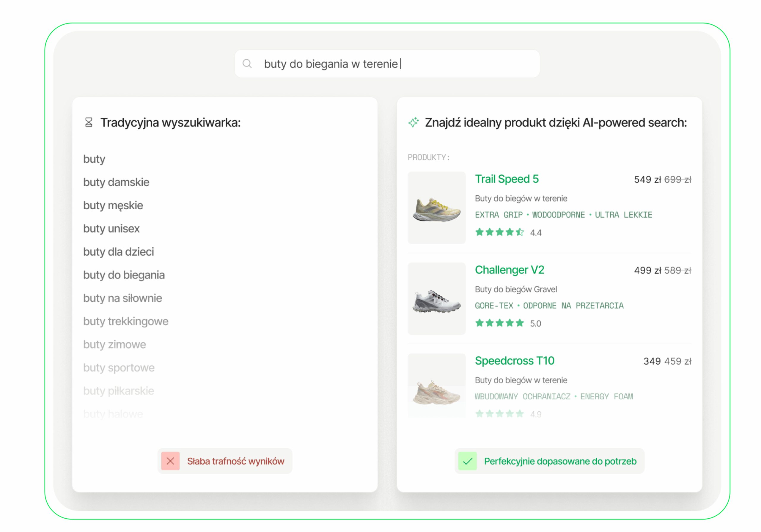The image size is (761, 532).
Task: Select the buty do biegania suggestion
Action: point(124,275)
